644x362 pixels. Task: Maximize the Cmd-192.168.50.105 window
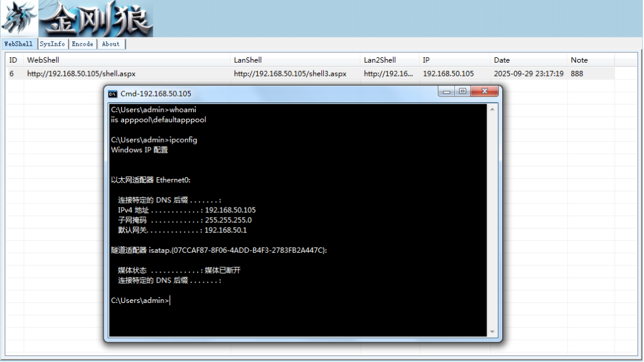pos(463,91)
